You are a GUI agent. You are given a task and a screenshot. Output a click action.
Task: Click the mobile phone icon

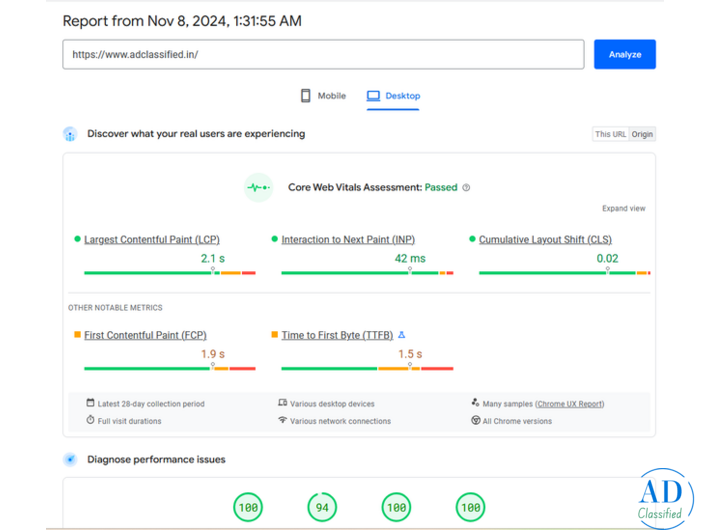pyautogui.click(x=306, y=96)
